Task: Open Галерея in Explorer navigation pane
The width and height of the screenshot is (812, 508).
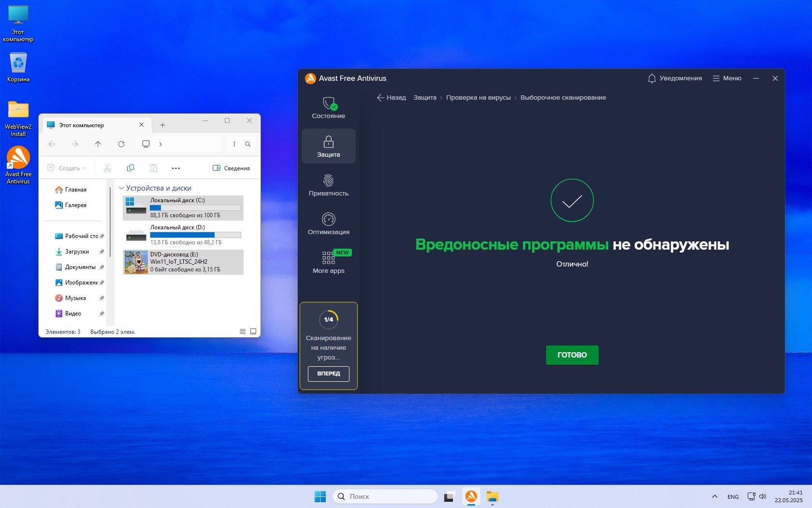Action: [71, 205]
